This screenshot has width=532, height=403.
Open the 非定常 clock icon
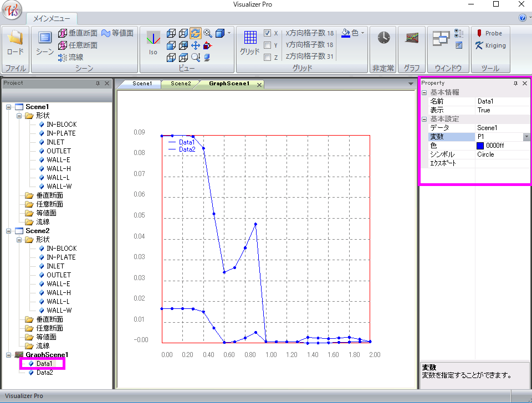pyautogui.click(x=383, y=38)
